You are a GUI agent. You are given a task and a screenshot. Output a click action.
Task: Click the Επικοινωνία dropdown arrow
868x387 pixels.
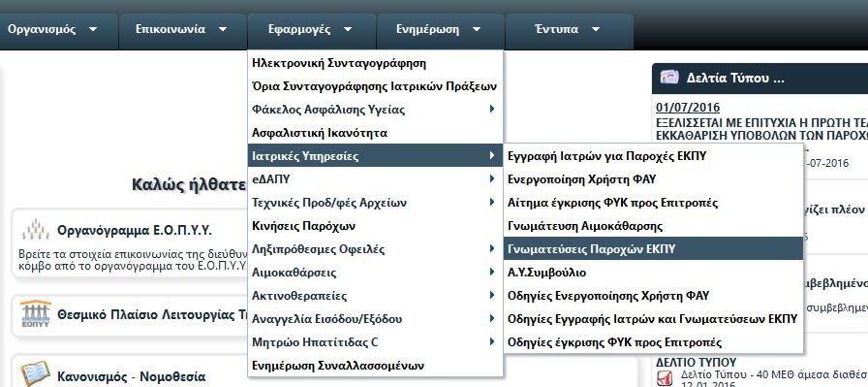click(x=223, y=29)
